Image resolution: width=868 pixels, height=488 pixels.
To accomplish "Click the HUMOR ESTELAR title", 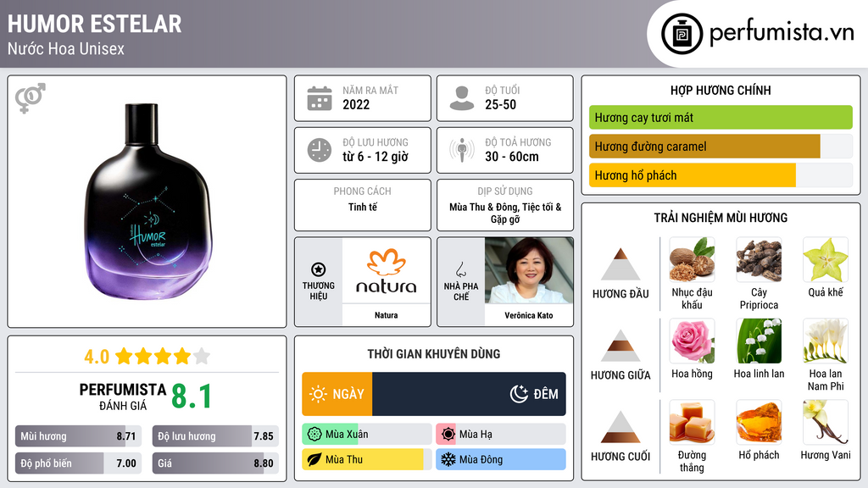I will pyautogui.click(x=95, y=24).
